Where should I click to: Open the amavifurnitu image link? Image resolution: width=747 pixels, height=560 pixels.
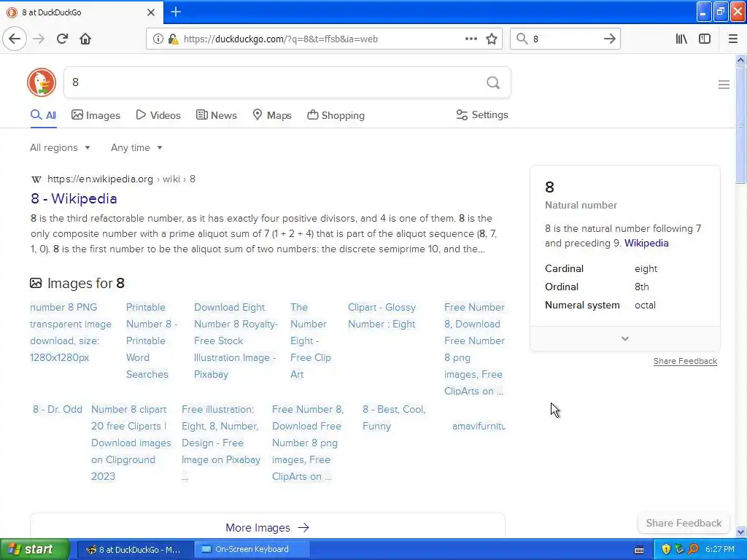point(479,426)
